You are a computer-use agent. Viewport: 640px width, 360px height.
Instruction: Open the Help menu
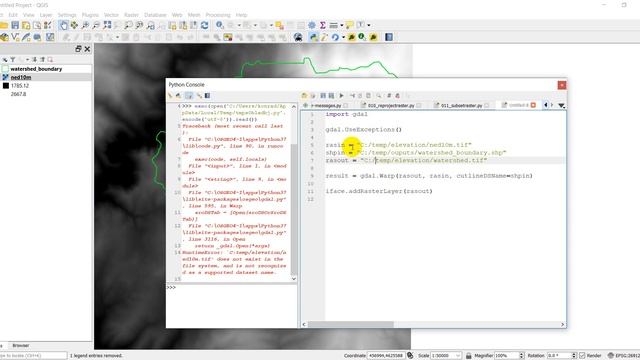241,15
